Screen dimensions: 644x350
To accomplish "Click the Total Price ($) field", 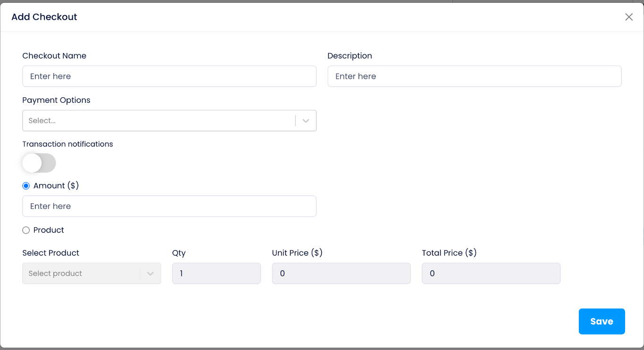I will (491, 274).
